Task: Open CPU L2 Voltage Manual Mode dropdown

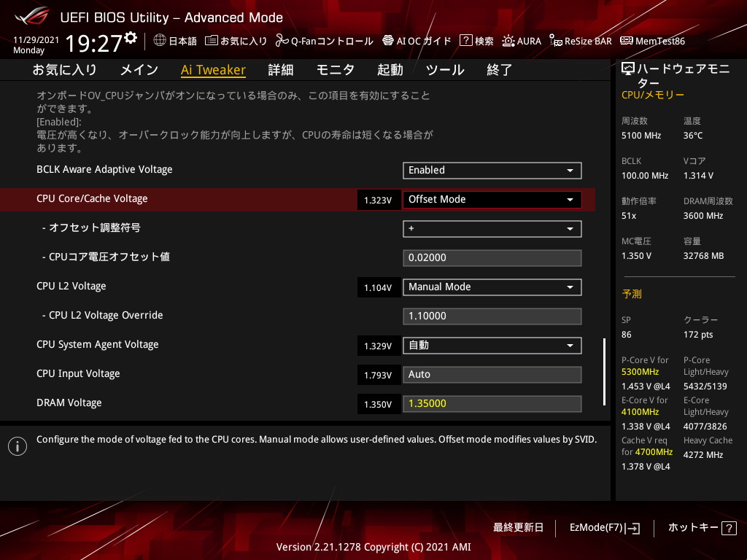Action: 492,287
